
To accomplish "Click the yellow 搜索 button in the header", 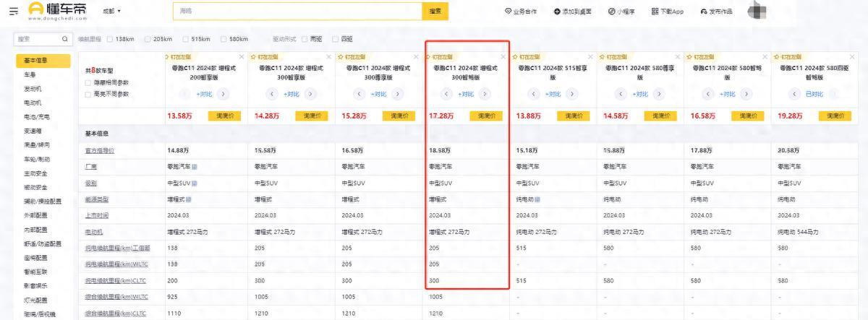I will click(435, 12).
